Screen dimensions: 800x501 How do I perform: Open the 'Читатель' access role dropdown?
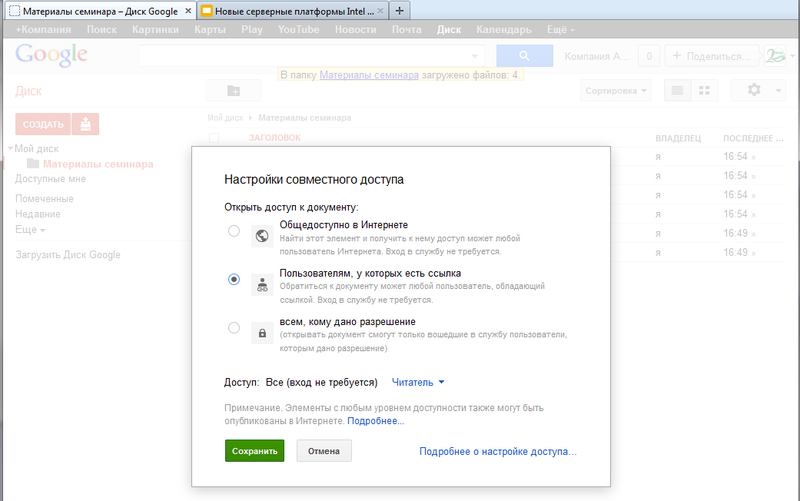click(x=418, y=382)
